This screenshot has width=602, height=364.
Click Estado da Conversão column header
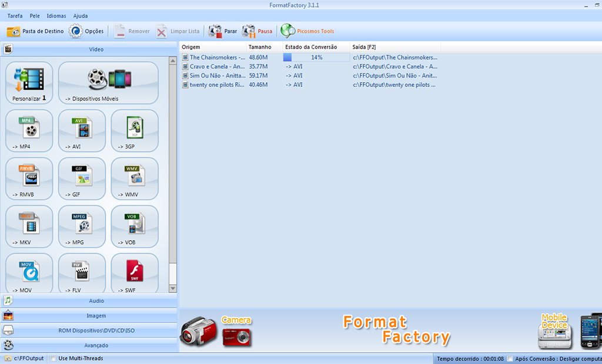tap(316, 47)
